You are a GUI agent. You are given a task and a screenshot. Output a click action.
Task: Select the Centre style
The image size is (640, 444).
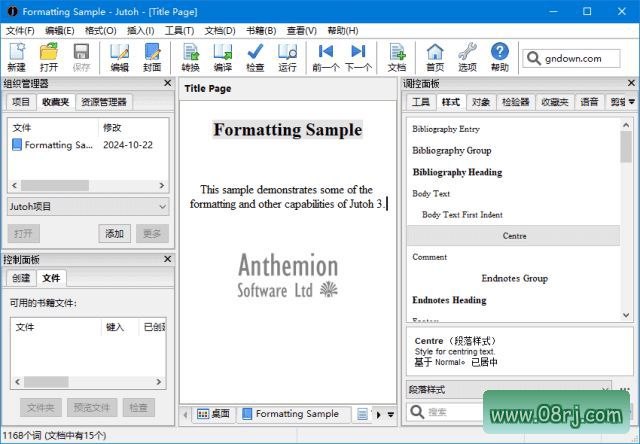[x=513, y=236]
